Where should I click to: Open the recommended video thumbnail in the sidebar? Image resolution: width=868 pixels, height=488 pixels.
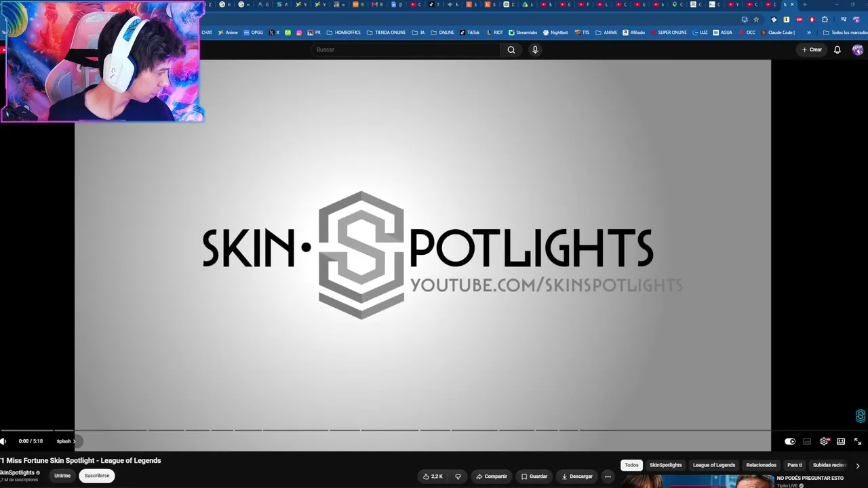697,482
